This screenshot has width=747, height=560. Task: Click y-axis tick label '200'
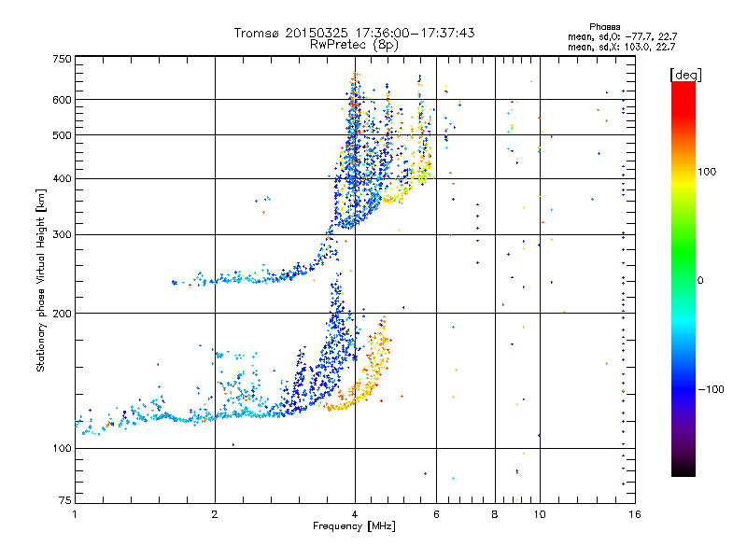(62, 314)
